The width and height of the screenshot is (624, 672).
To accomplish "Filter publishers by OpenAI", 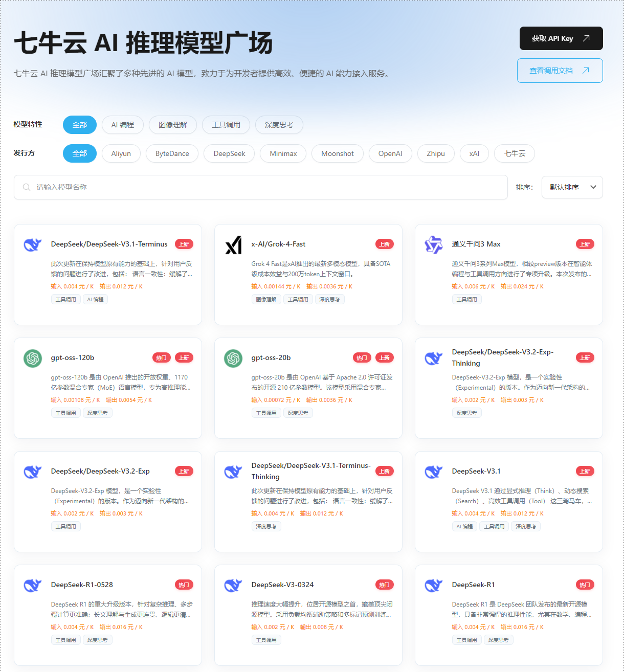I will 390,153.
